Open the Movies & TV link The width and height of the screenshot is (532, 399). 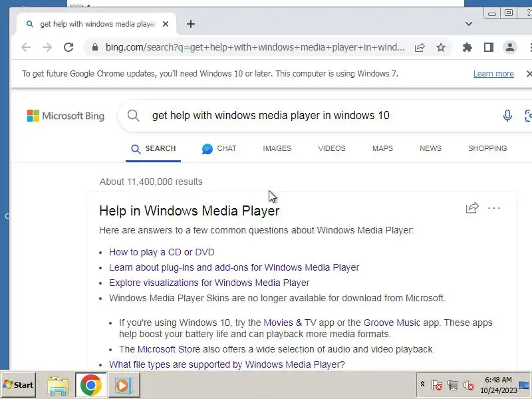[290, 323]
